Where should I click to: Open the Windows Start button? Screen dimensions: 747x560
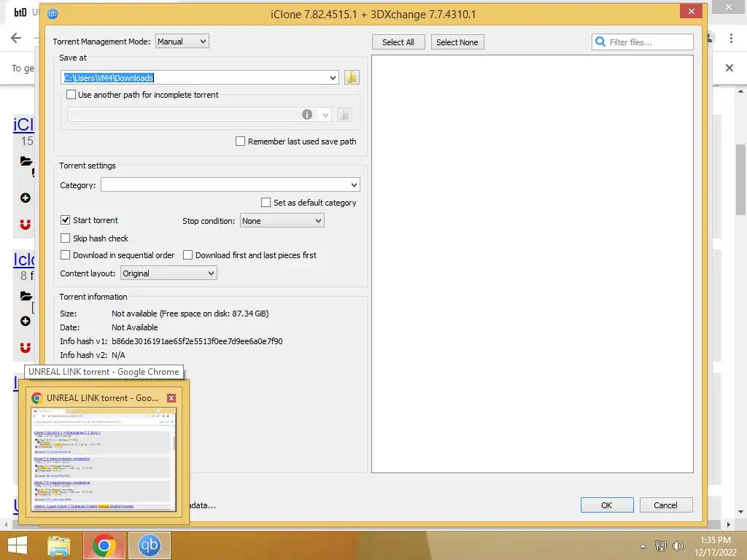(x=18, y=545)
